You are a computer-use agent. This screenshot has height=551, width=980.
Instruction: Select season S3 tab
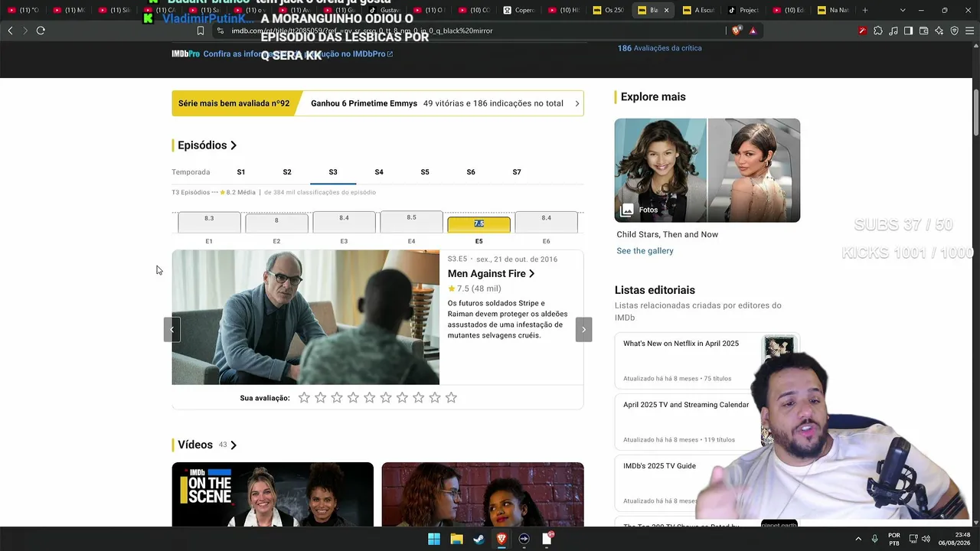tap(333, 172)
